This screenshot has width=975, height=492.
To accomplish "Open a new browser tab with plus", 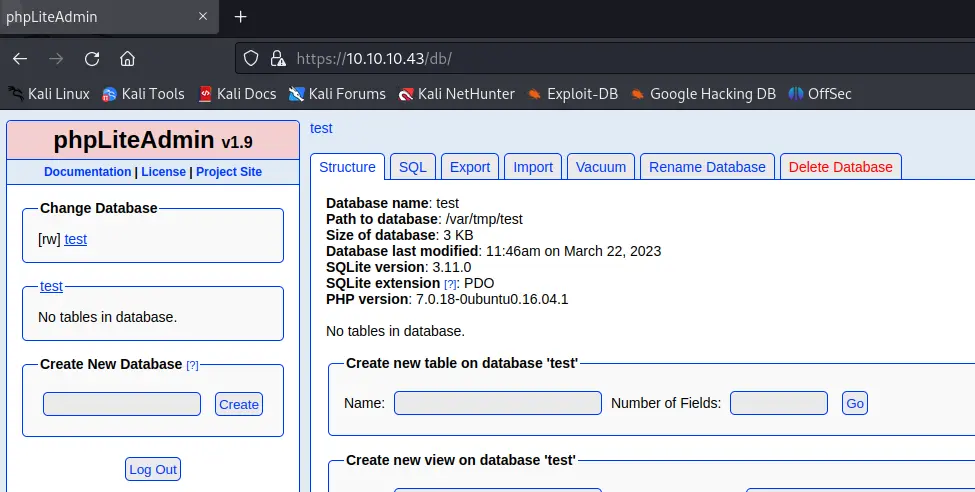I will point(241,17).
